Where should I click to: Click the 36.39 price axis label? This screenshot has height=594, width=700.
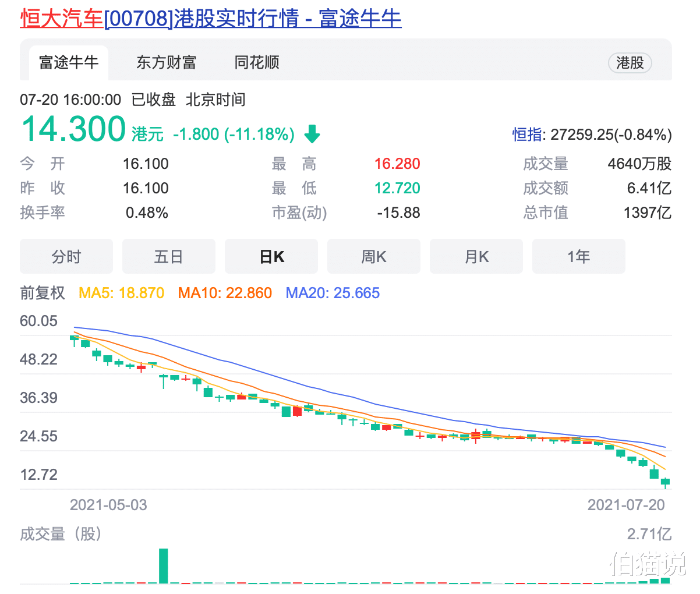(x=39, y=398)
